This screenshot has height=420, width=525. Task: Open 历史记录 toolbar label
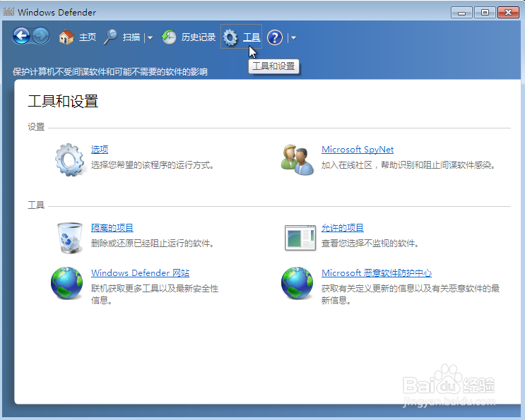[x=199, y=37]
